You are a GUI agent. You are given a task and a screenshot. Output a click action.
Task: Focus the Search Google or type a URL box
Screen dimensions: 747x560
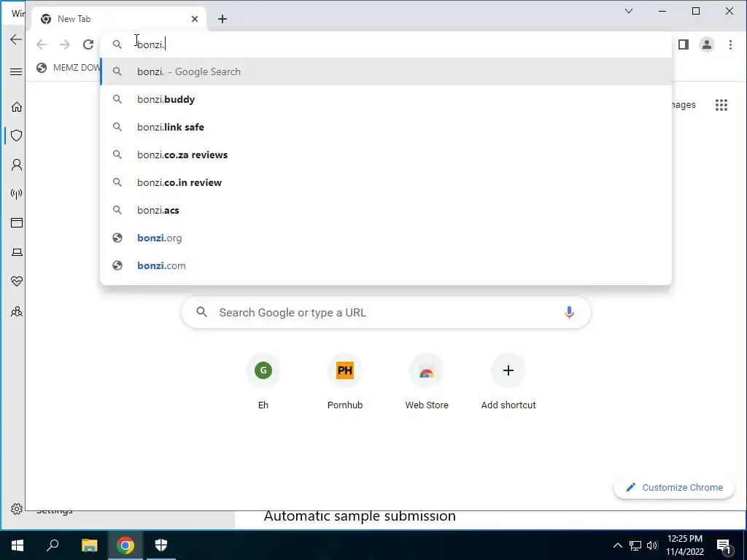coord(386,312)
